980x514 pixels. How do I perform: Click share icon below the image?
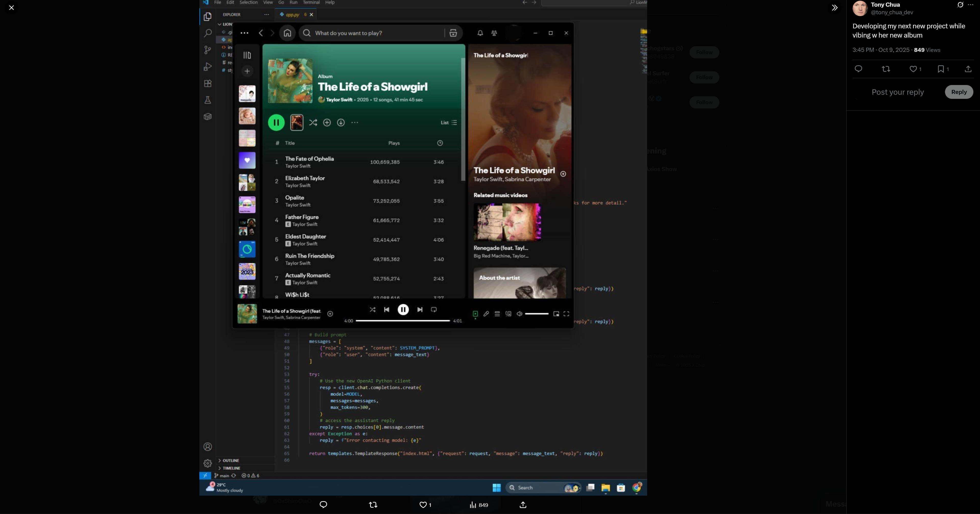(523, 505)
